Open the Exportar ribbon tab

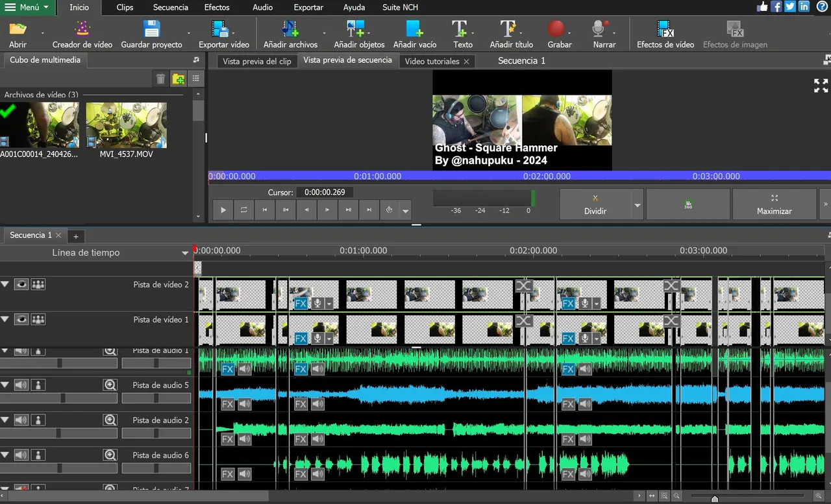[x=308, y=7]
